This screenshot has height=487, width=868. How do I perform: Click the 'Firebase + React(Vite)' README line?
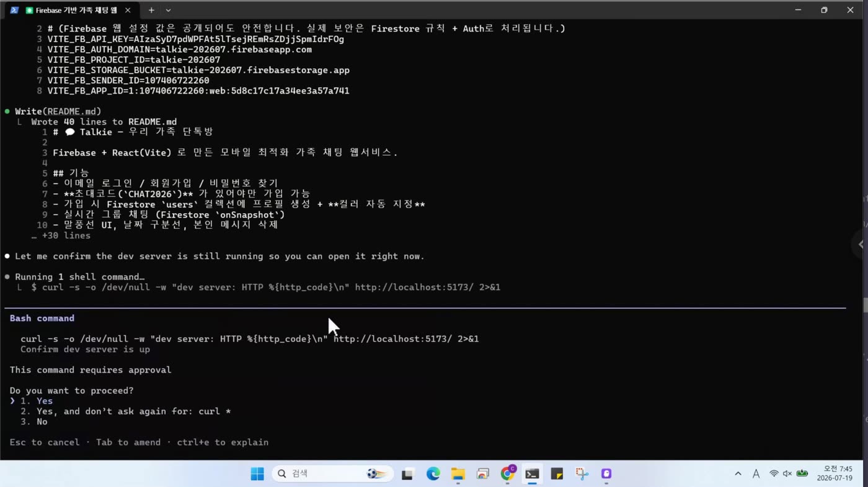click(225, 153)
